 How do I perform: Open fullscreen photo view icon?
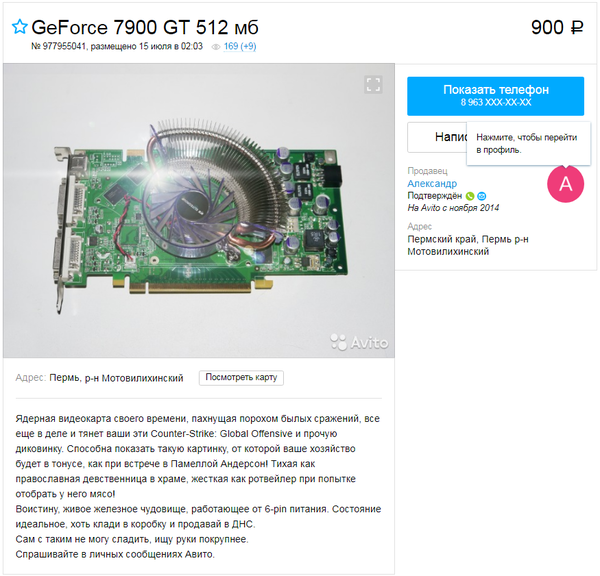coord(373,85)
